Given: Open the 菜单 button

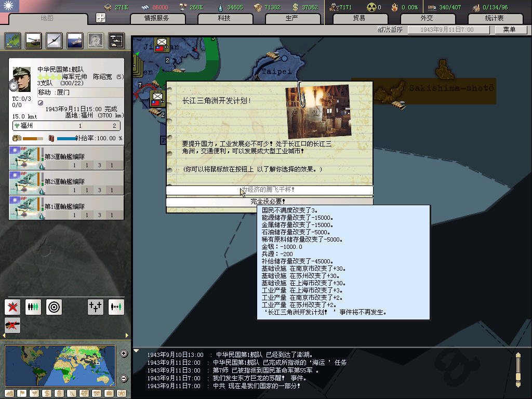Looking at the screenshot, I should click(x=510, y=30).
